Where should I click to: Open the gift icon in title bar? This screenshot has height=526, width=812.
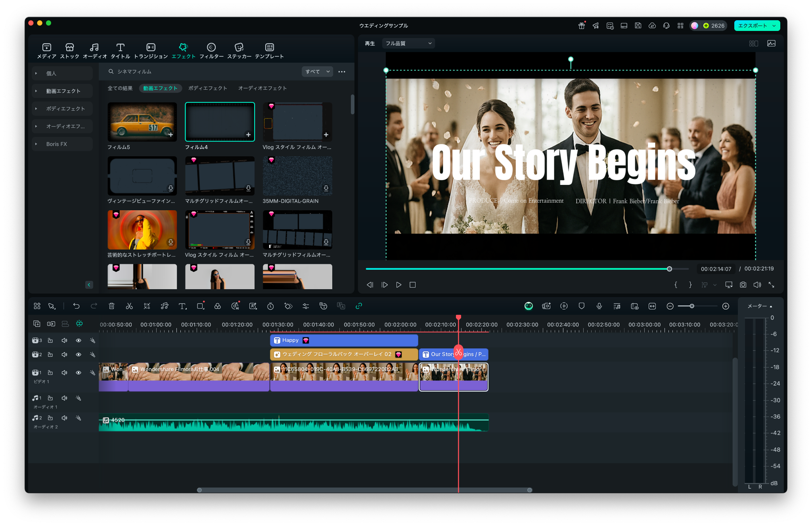582,25
